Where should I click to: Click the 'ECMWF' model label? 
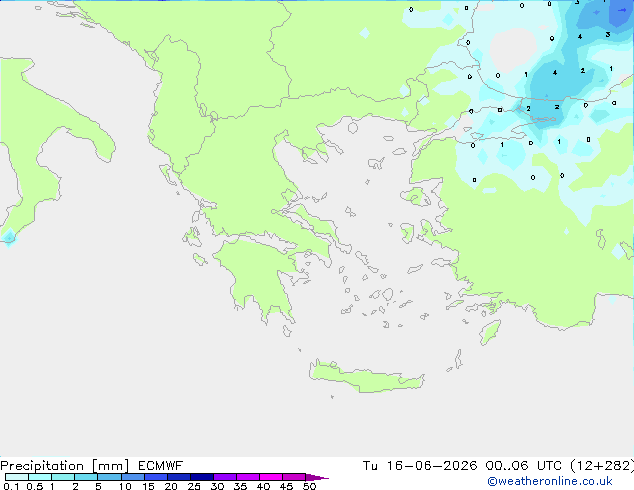160,466
